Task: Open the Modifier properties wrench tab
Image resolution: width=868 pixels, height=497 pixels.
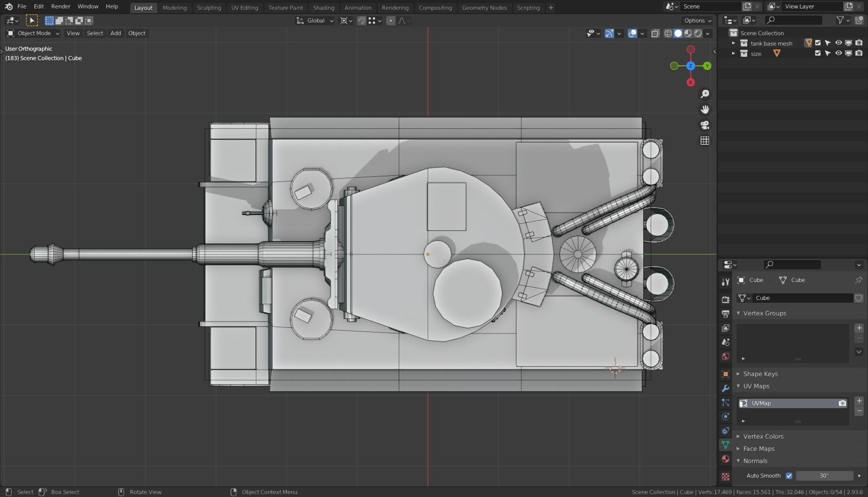Action: (x=726, y=388)
